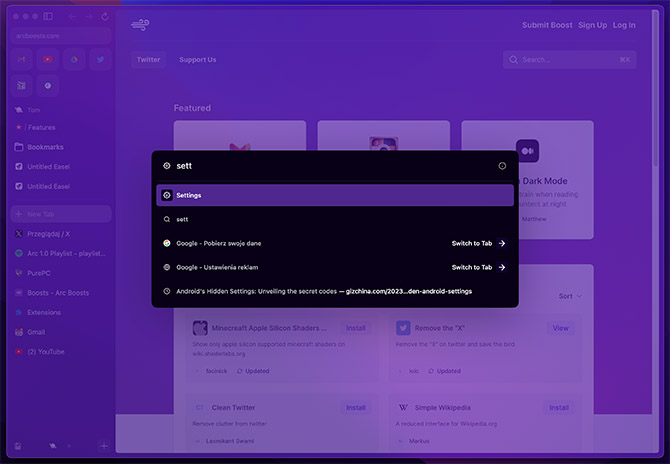The height and width of the screenshot is (464, 670).
Task: Open pinned Google Drive favorite icon
Action: 74,59
